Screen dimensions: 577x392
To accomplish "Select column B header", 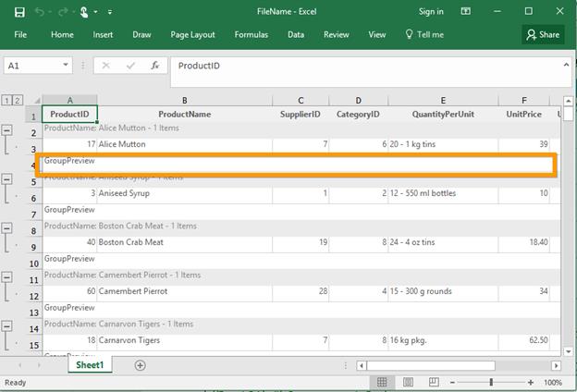I will pos(185,100).
